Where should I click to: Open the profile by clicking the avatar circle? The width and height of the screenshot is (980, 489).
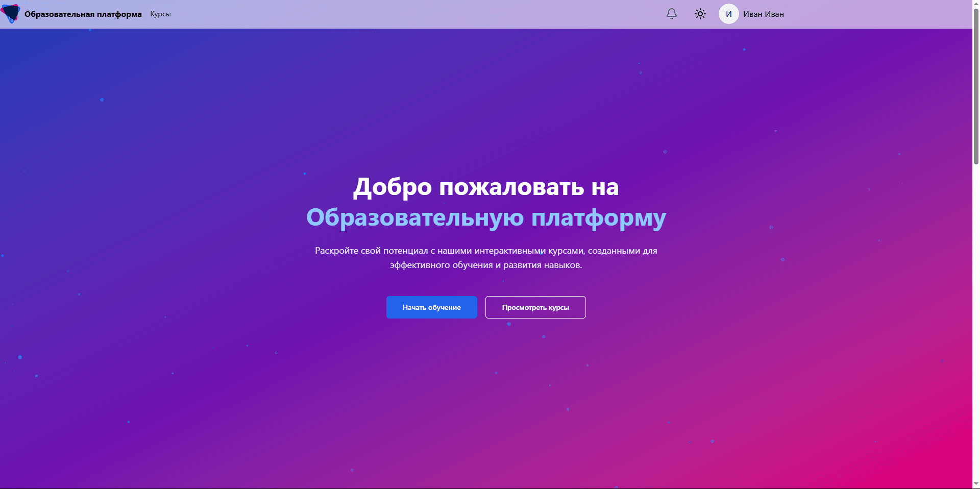(728, 14)
